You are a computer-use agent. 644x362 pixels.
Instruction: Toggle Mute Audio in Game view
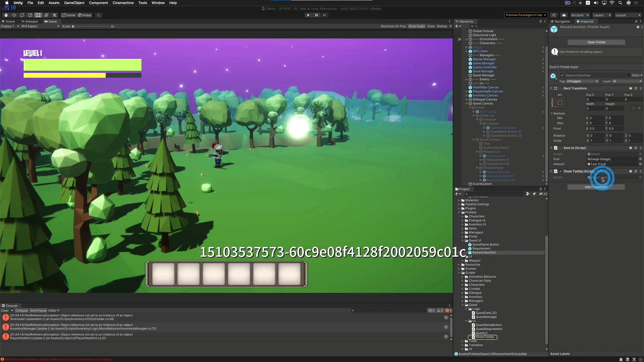(417, 26)
